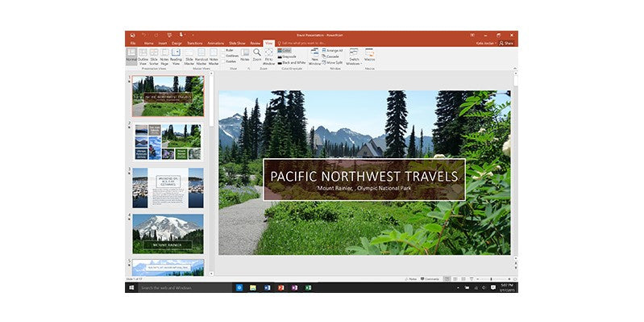This screenshot has width=644, height=322.
Task: Open the Slide Master view
Action: tap(189, 56)
